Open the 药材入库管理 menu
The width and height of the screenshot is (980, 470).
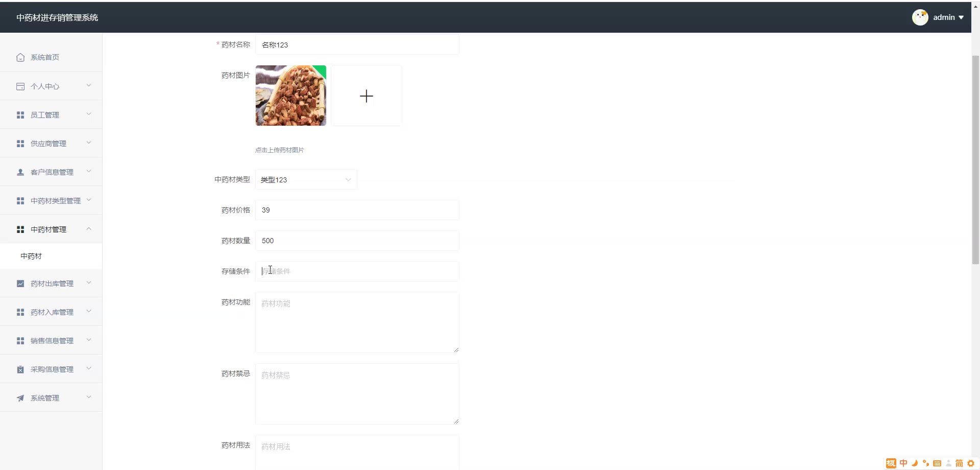(x=51, y=312)
